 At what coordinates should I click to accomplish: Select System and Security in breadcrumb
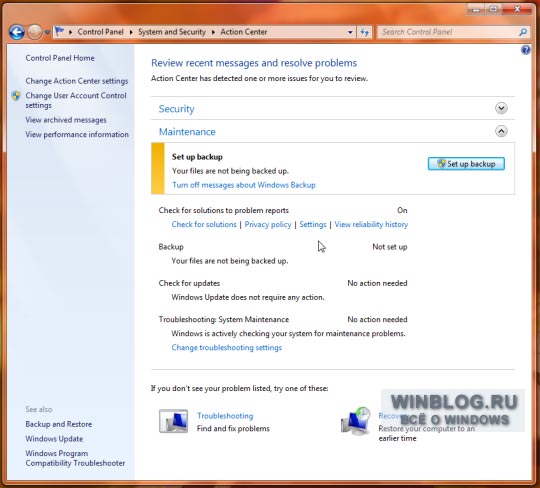172,32
